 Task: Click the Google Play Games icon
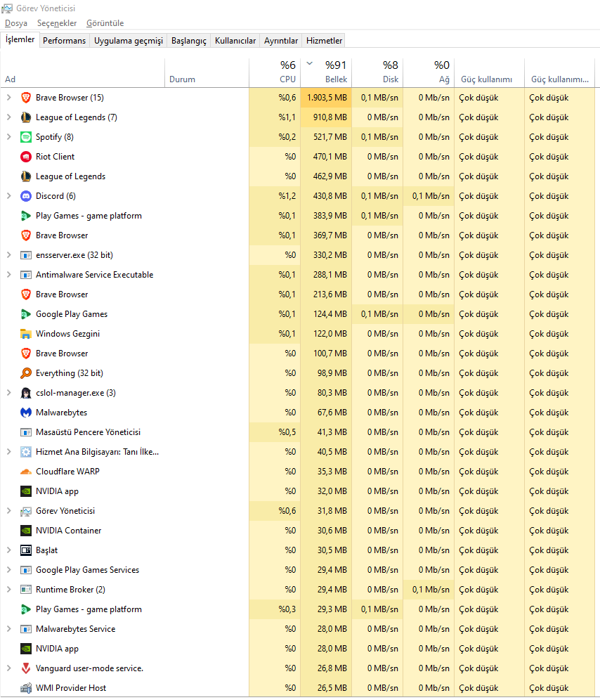point(26,314)
